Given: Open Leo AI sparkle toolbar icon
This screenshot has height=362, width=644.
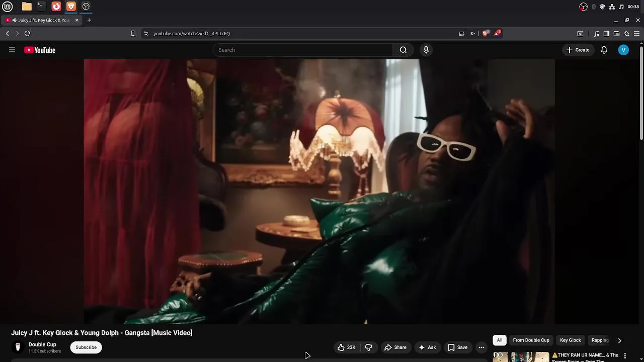Looking at the screenshot, I should click(626, 33).
